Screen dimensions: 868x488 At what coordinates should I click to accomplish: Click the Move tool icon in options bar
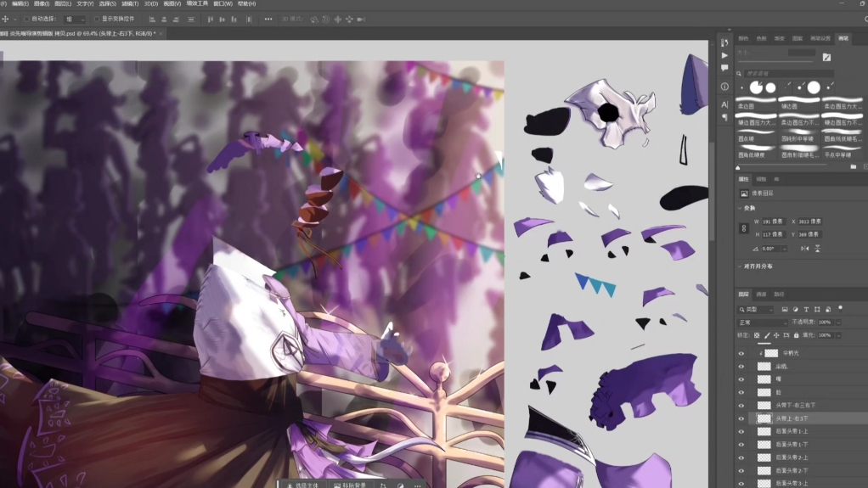pos(5,19)
